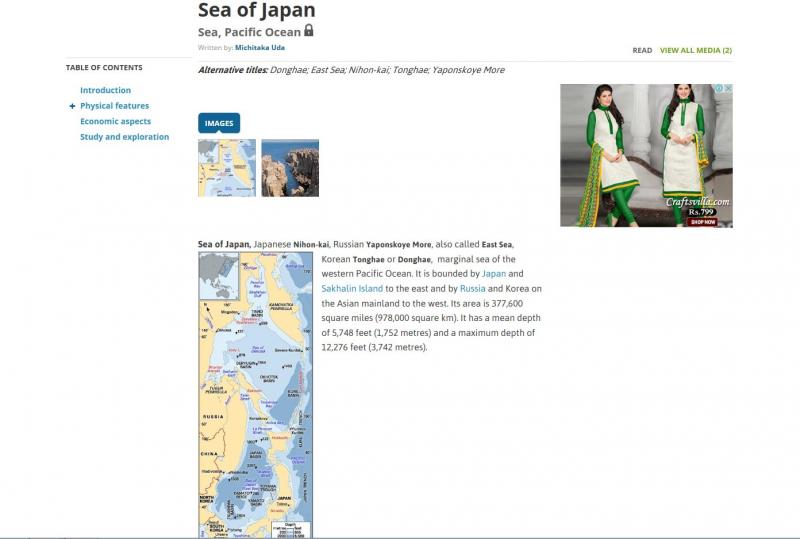Follow the Russia hyperlink

[x=472, y=288]
